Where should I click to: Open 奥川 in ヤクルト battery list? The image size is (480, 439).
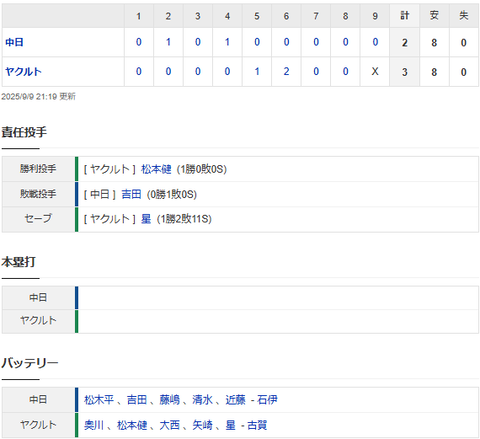point(94,425)
